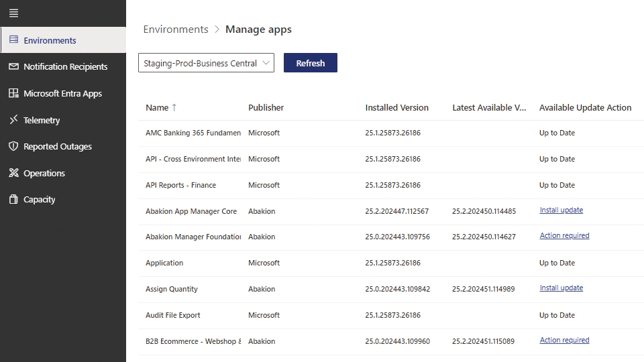The width and height of the screenshot is (644, 362).
Task: Click the Notification Recipients envelope icon
Action: (x=13, y=66)
